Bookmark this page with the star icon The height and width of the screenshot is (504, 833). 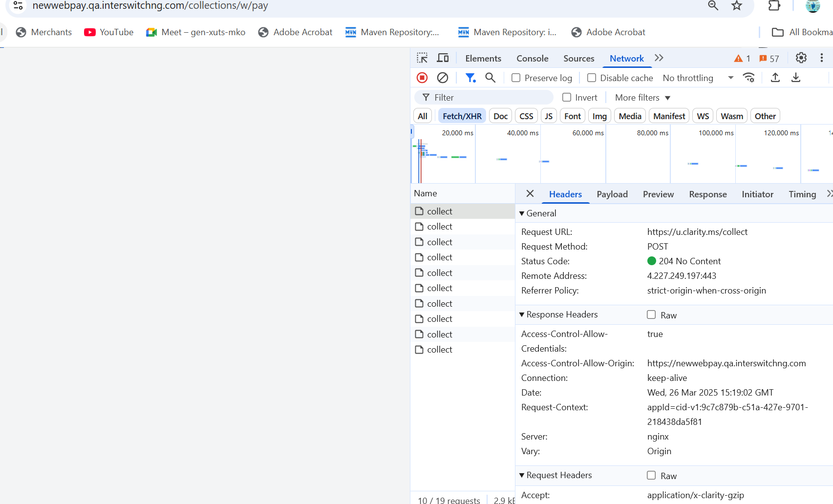(x=737, y=6)
